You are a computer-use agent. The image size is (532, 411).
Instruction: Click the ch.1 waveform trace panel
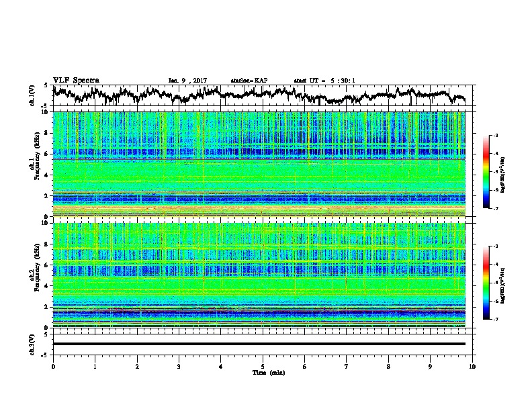(263, 95)
